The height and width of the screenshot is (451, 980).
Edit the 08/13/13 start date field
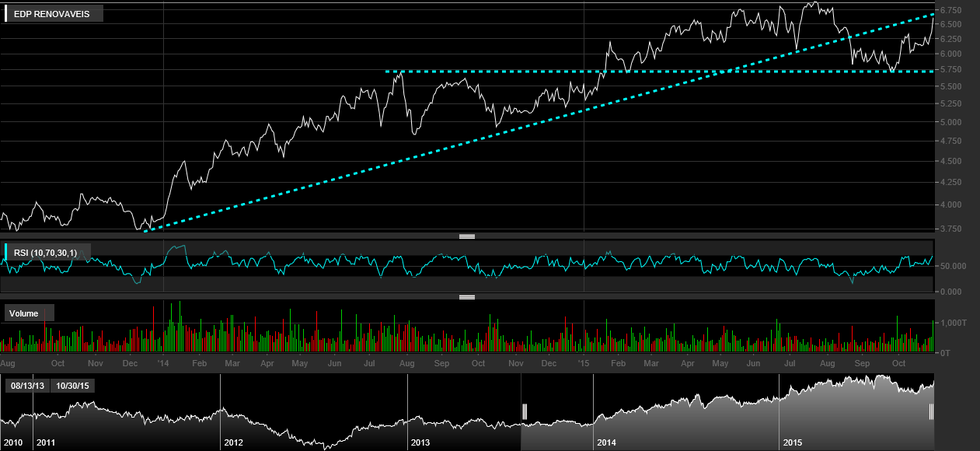pyautogui.click(x=27, y=386)
